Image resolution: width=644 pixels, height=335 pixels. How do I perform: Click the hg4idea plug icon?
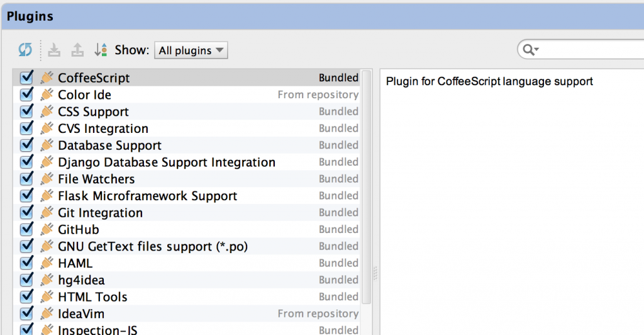tap(47, 280)
